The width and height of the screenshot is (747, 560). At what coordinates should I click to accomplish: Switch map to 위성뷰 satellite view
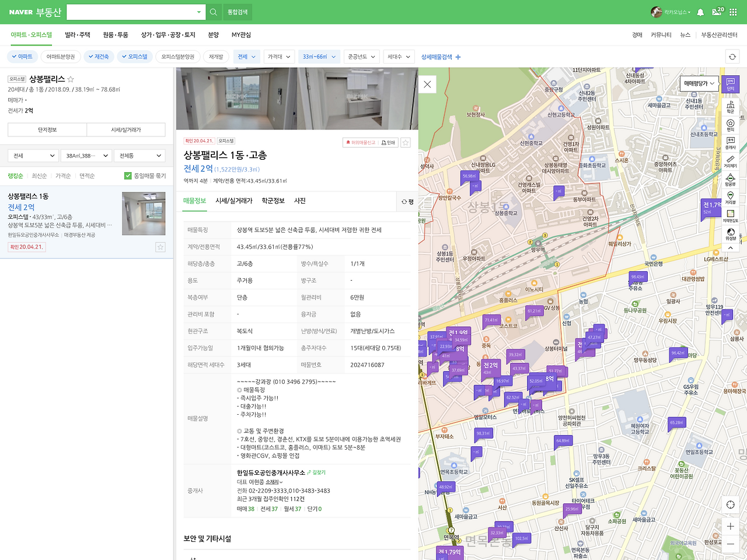(x=730, y=234)
